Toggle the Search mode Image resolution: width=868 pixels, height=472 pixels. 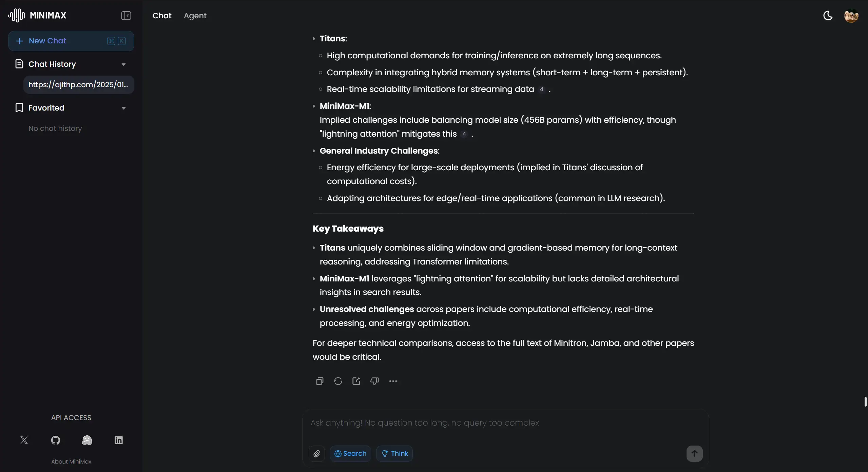(350, 453)
